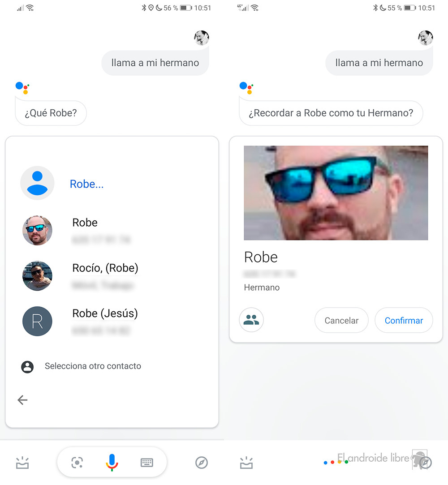Tap the back arrow in contact list

point(22,400)
